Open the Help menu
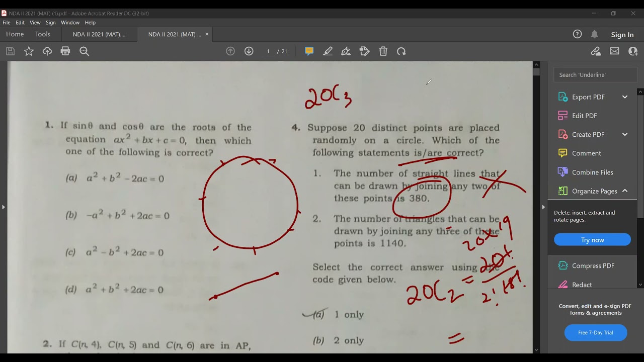Viewport: 644px width, 362px height. tap(90, 23)
